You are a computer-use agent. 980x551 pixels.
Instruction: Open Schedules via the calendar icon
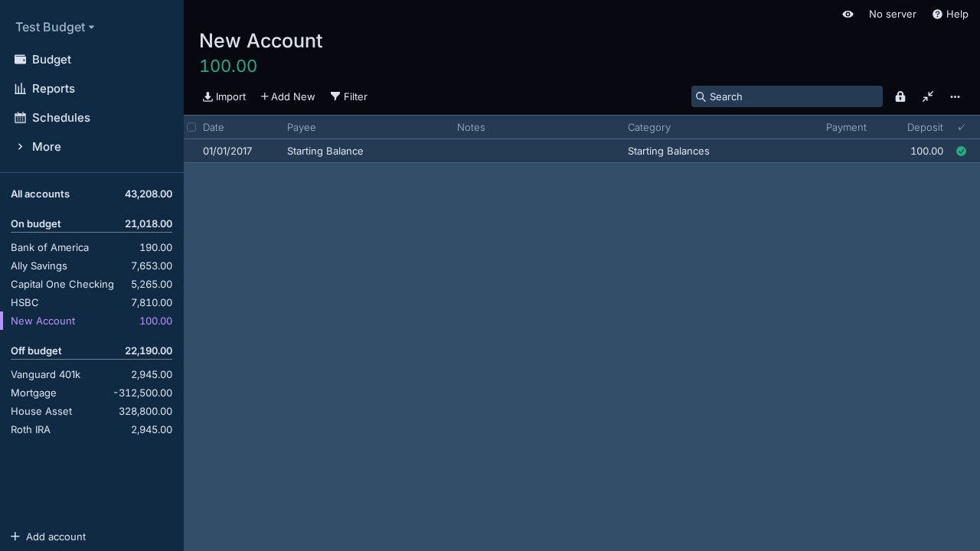(x=20, y=118)
